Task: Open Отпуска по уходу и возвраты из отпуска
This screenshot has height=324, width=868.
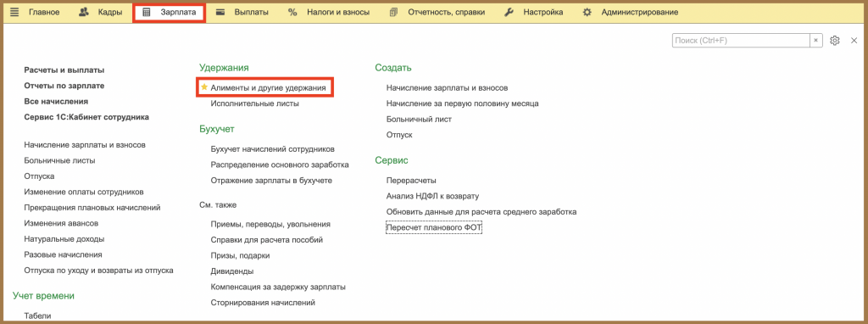Action: tap(98, 271)
